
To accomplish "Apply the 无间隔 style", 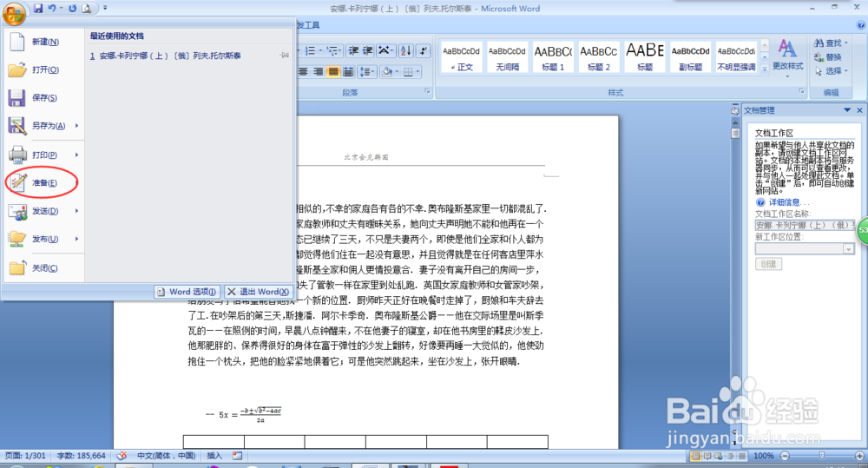I will coord(507,57).
